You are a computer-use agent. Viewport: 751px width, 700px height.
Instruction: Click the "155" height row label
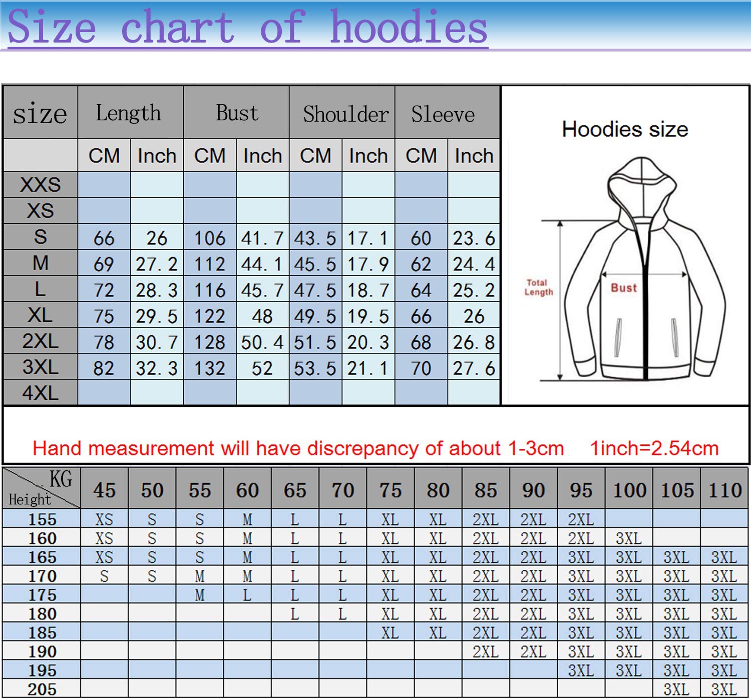tap(42, 519)
